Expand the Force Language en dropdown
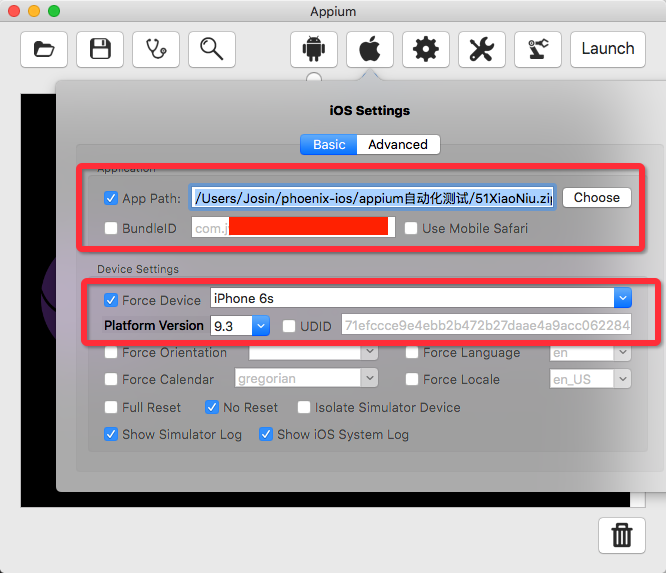 (x=622, y=352)
